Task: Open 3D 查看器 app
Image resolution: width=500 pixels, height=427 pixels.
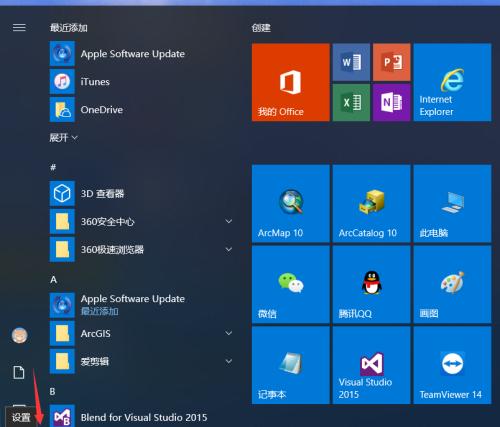Action: [142, 194]
